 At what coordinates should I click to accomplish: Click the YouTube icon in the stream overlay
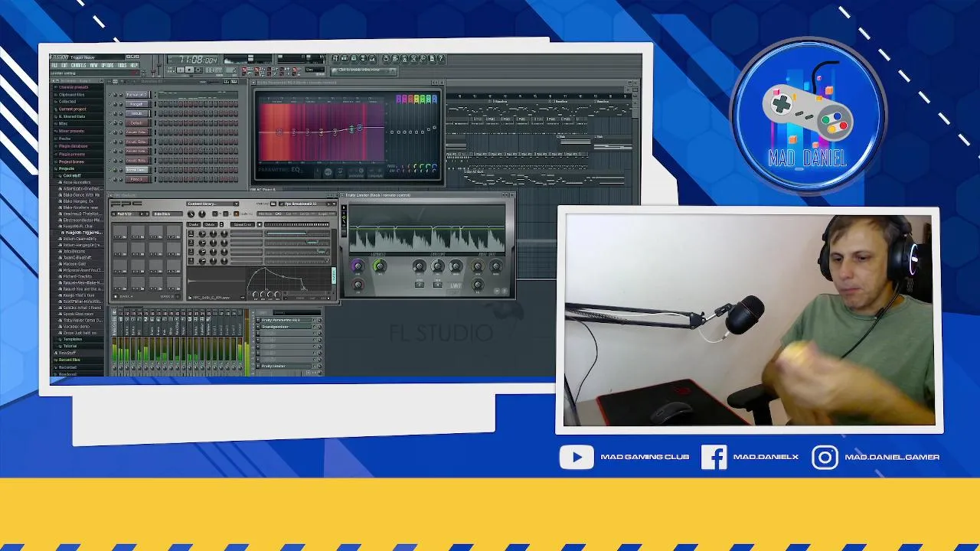pyautogui.click(x=577, y=457)
